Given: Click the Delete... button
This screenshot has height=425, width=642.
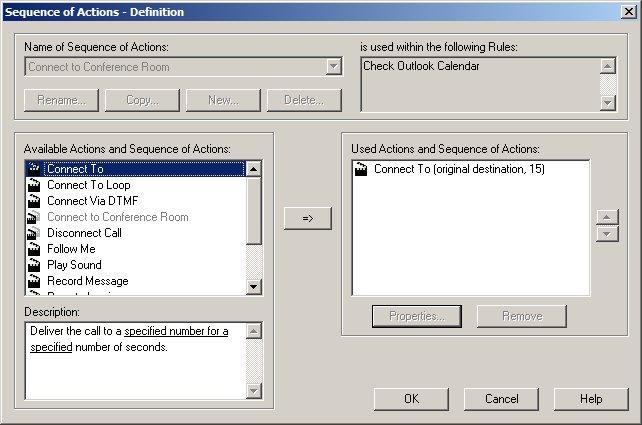Looking at the screenshot, I should [x=304, y=100].
